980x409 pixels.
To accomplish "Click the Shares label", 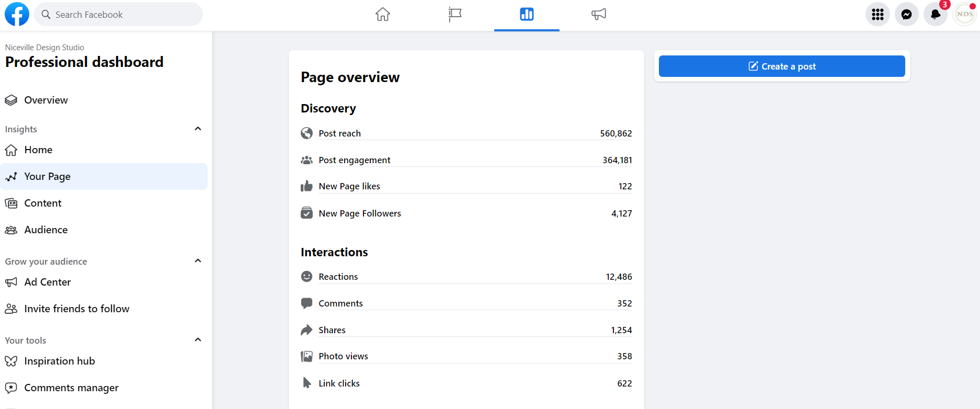I will coord(332,330).
